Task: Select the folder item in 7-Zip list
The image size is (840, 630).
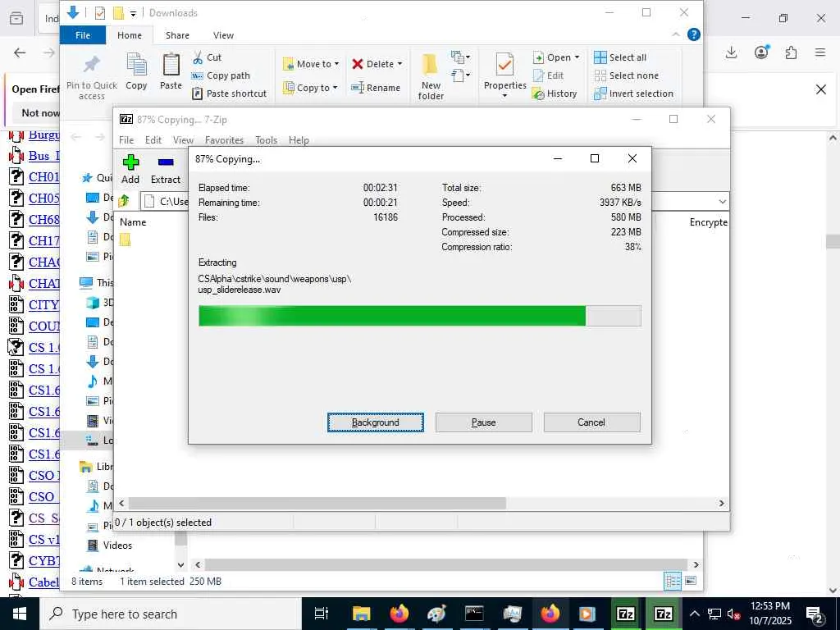Action: click(x=125, y=240)
